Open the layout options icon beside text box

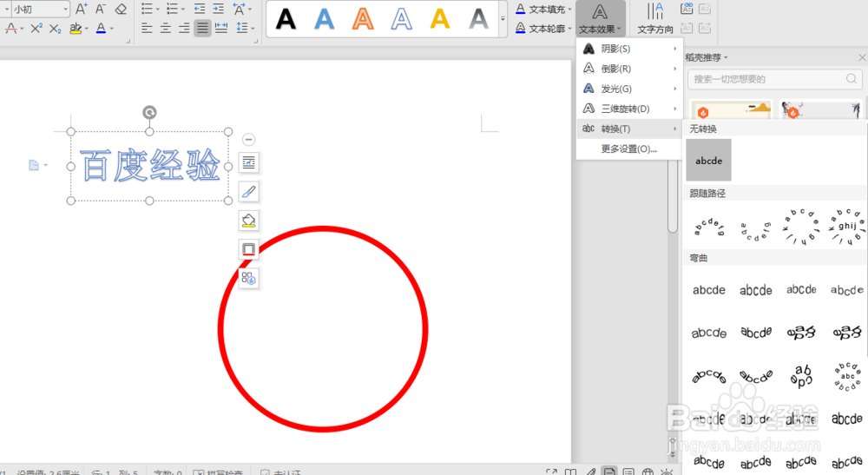click(249, 162)
